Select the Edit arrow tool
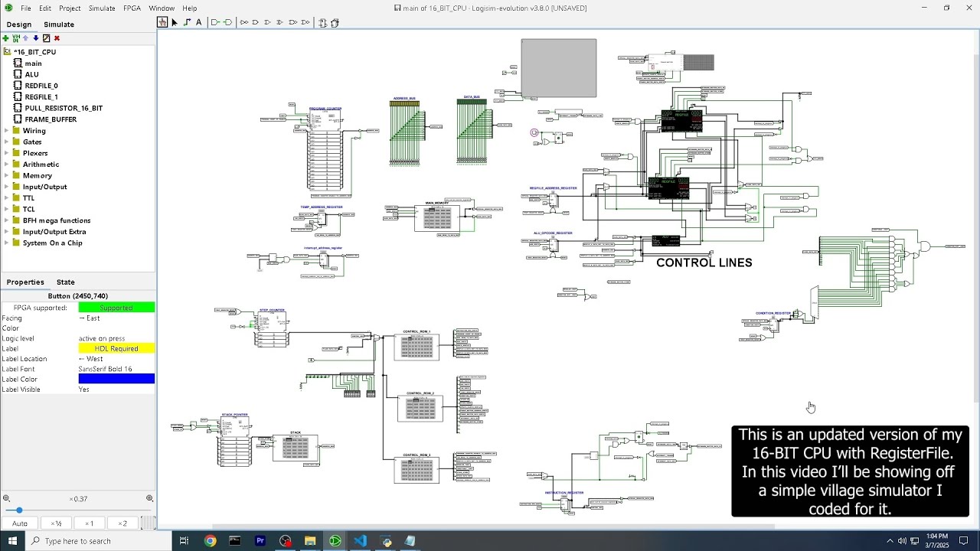The width and height of the screenshot is (980, 551). [x=175, y=22]
